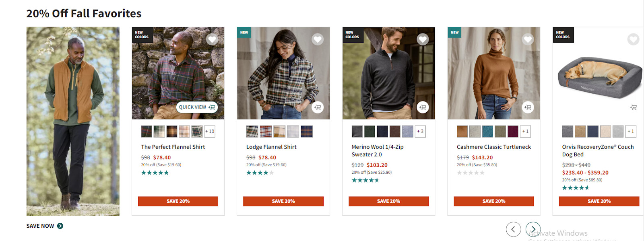Select burgundy swatch for Cashmere Classic Turtleneck
Viewport: 644px width, 241px height.
[513, 132]
